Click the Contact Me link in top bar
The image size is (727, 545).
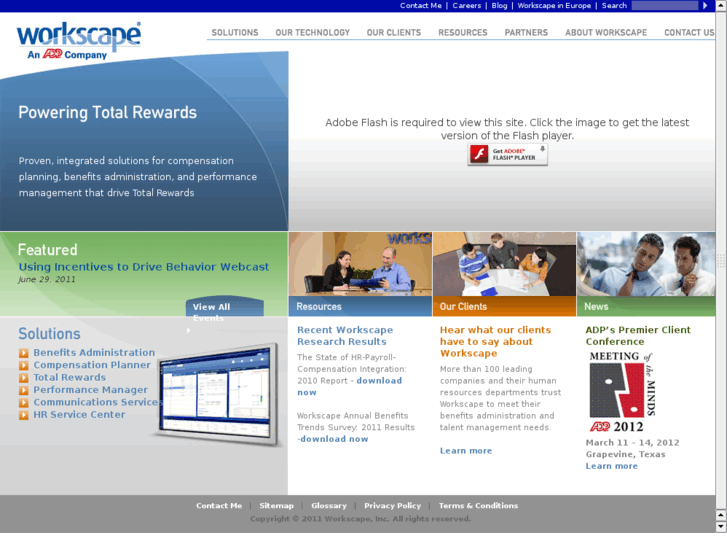[x=421, y=6]
